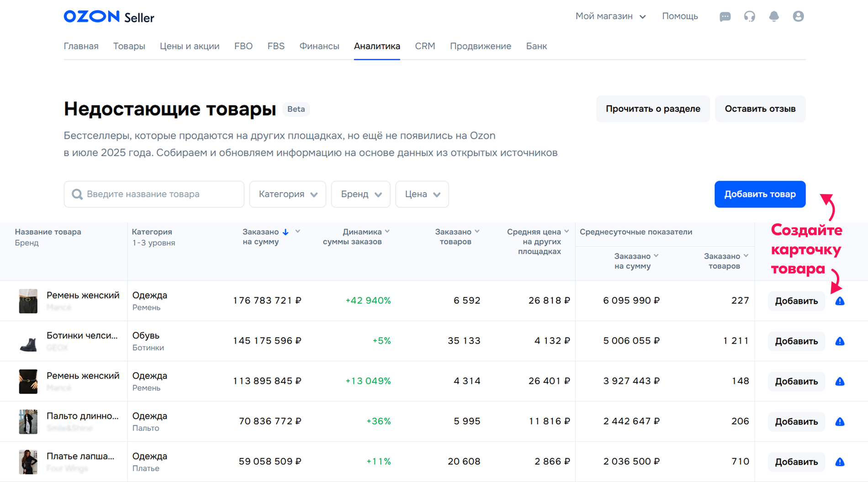The image size is (868, 482).
Task: Click the Платье лапша product thumbnail
Action: pyautogui.click(x=28, y=462)
